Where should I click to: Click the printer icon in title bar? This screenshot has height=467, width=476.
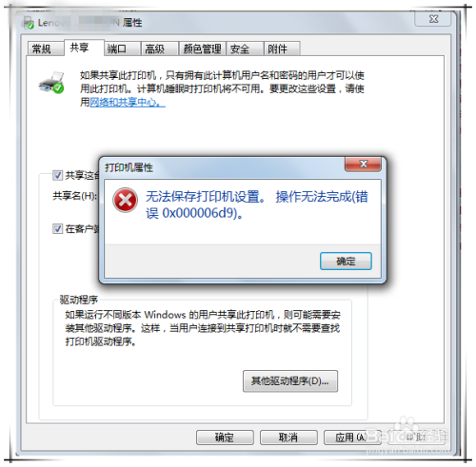[x=28, y=23]
